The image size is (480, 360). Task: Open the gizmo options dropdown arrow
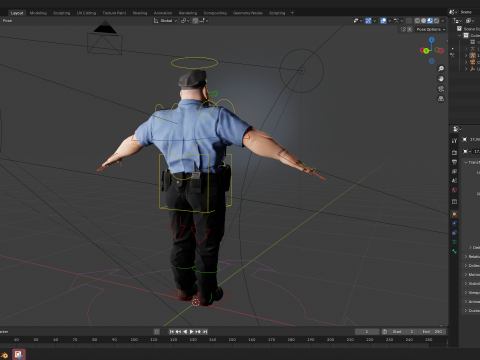click(x=374, y=21)
